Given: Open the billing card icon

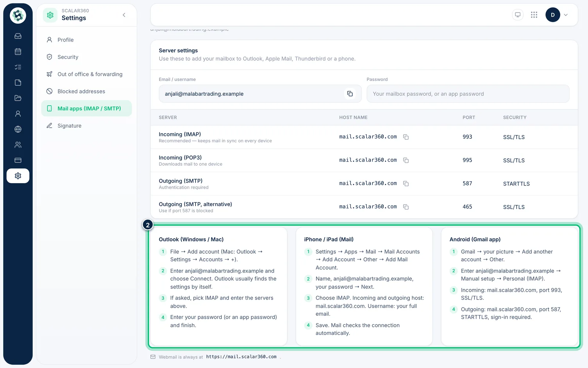Looking at the screenshot, I should coord(18,160).
